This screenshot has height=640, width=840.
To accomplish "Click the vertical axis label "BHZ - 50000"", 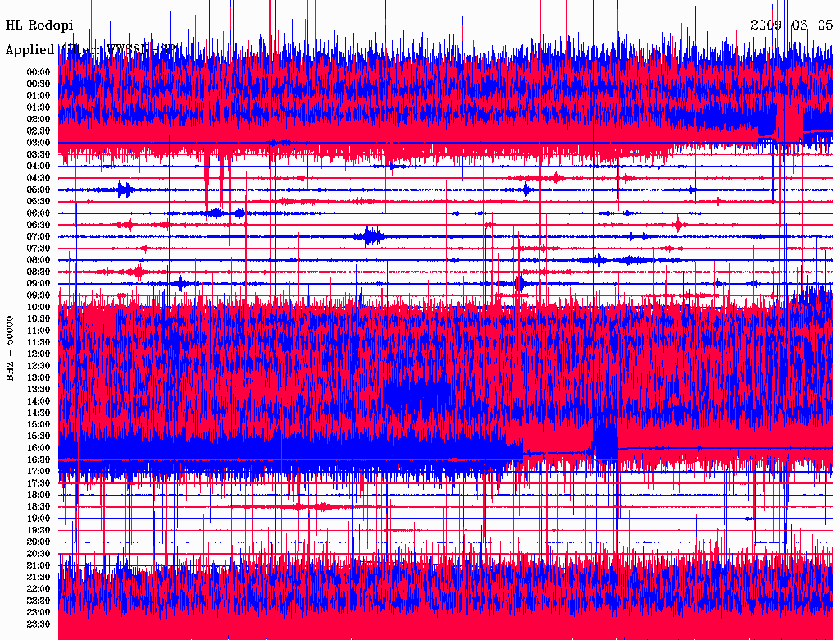I will pyautogui.click(x=10, y=348).
